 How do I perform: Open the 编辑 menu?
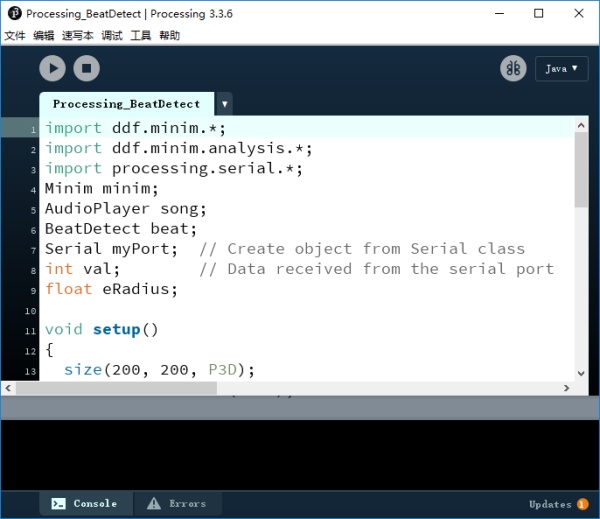pyautogui.click(x=44, y=36)
